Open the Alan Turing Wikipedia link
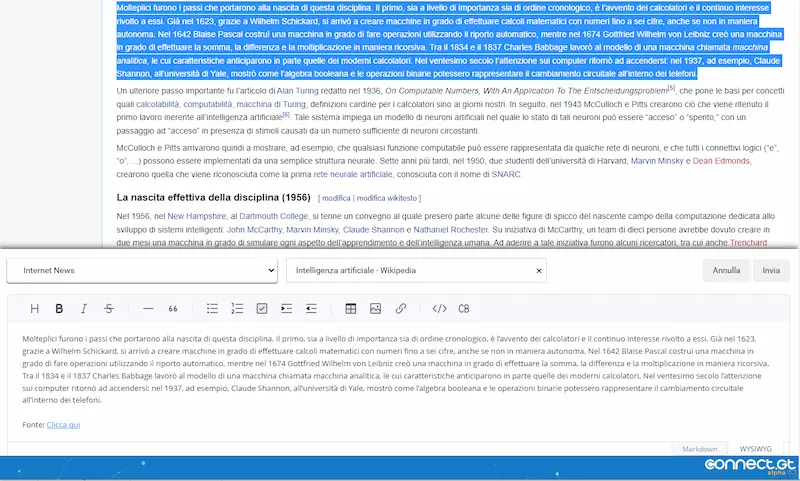 click(297, 91)
